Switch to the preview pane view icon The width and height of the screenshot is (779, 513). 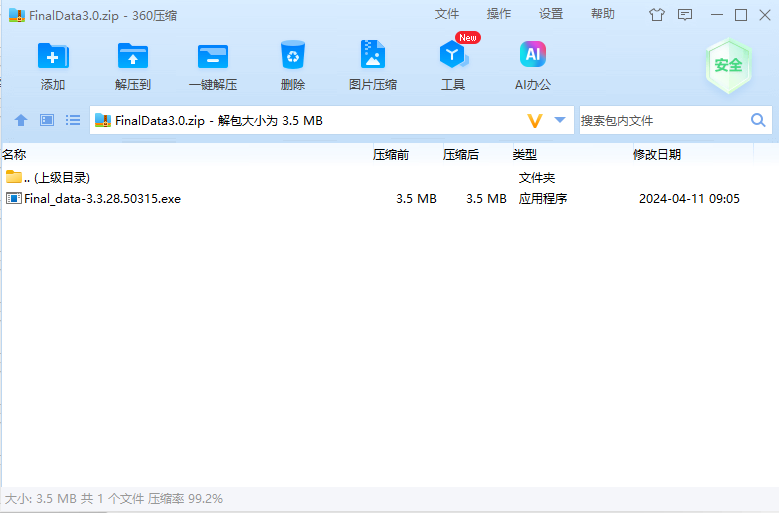(x=47, y=120)
